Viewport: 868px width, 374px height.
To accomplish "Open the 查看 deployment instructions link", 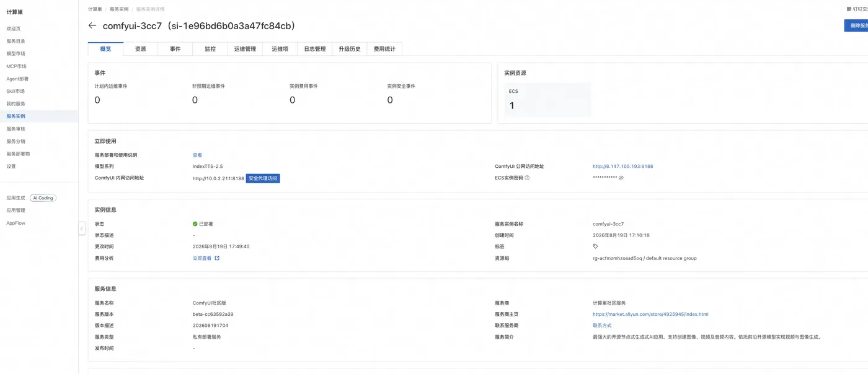I will click(197, 155).
